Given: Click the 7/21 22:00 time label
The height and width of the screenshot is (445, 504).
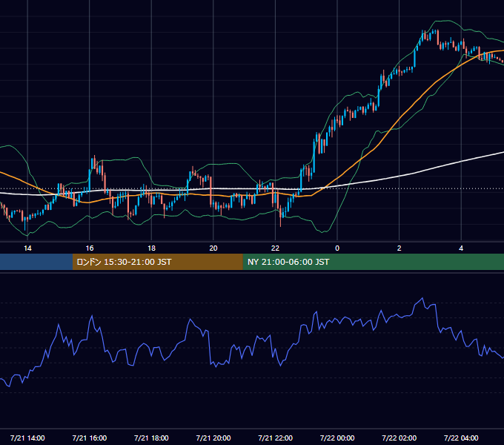Looking at the screenshot, I should pos(276,438).
